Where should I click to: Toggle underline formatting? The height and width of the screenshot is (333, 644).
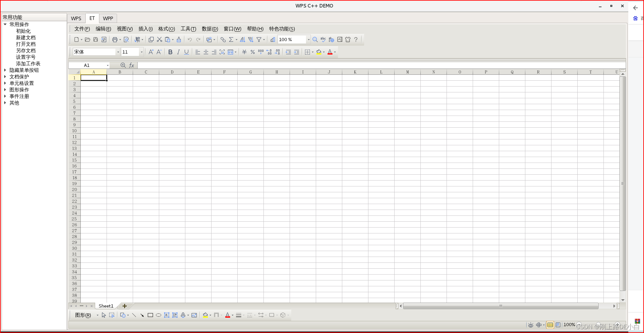(x=186, y=52)
